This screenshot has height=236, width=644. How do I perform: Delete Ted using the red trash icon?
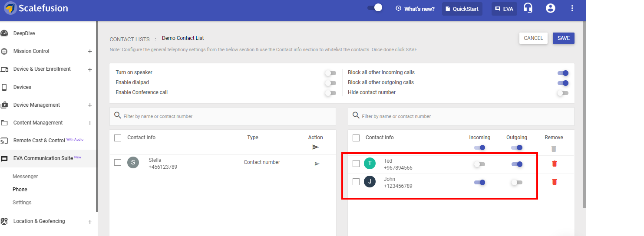(x=554, y=164)
